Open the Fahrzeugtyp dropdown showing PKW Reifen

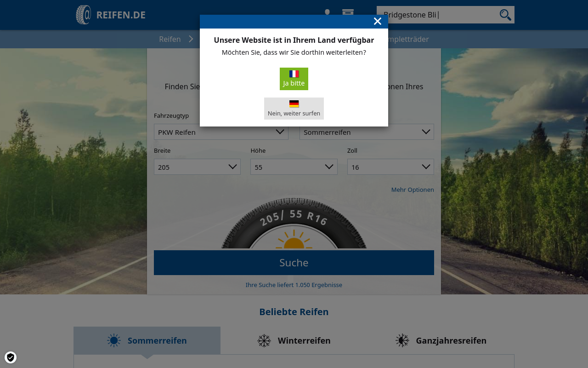[221, 132]
